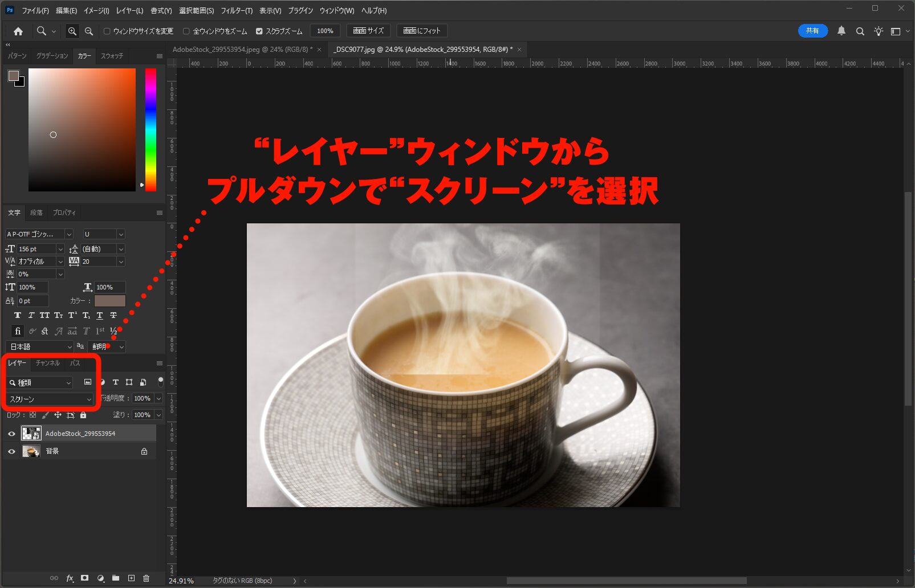
Task: Click the 画面にフィット button
Action: coord(422,31)
